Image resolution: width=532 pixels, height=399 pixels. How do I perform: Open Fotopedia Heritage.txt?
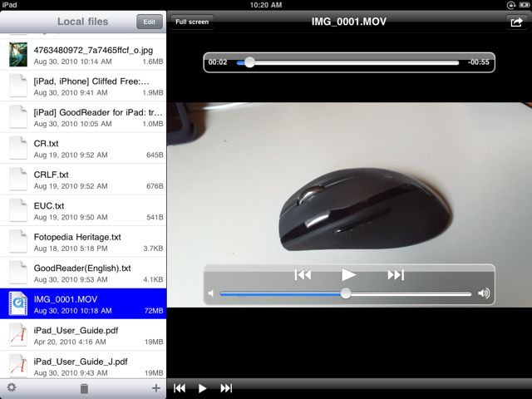(83, 242)
